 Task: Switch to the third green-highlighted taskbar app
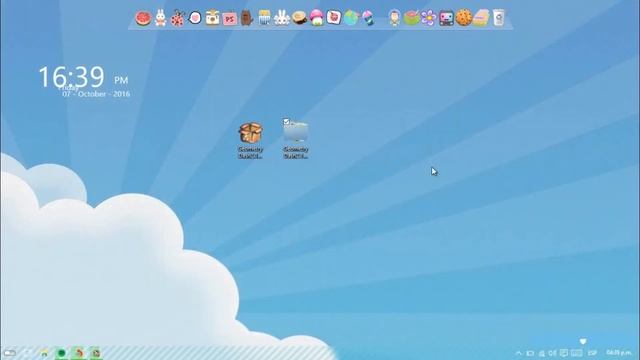(x=96, y=353)
